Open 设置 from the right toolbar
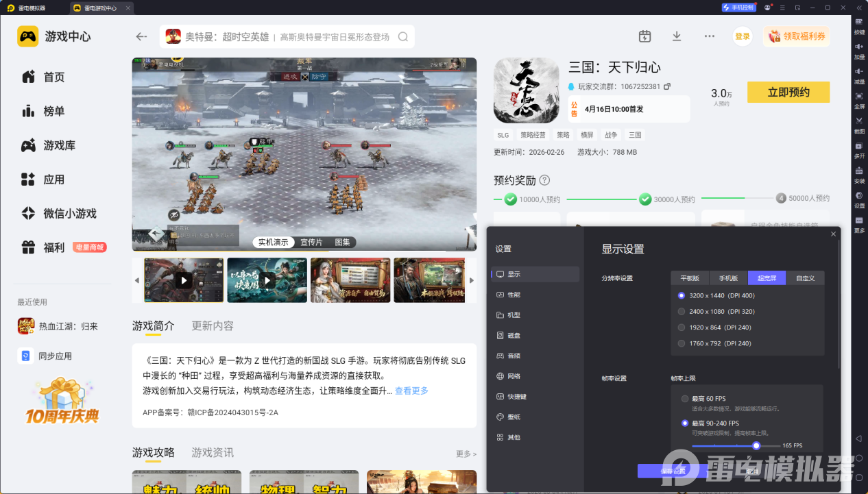The width and height of the screenshot is (868, 494). point(859,199)
